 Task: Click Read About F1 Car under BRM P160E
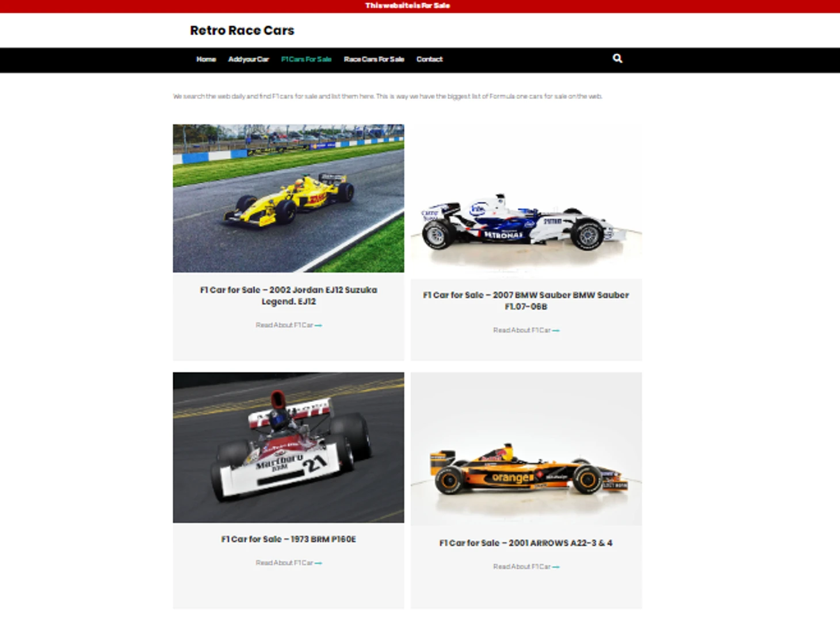tap(288, 563)
